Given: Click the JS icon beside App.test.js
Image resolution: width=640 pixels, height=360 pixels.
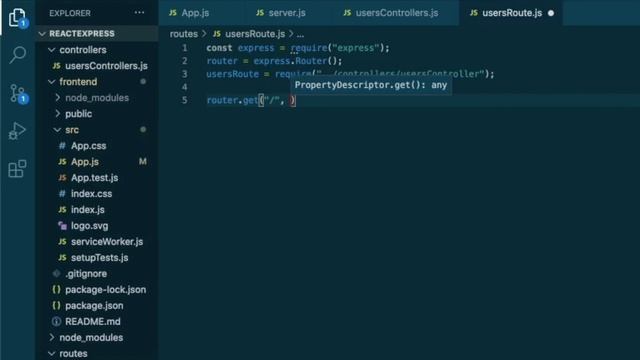Looking at the screenshot, I should click(x=62, y=178).
